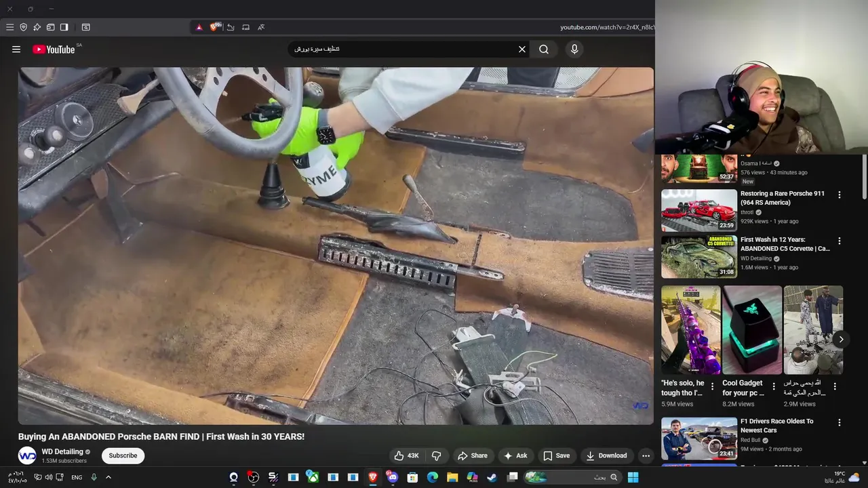Open the tab search toolbar icon
This screenshot has width=868, height=488.
pyautogui.click(x=85, y=27)
